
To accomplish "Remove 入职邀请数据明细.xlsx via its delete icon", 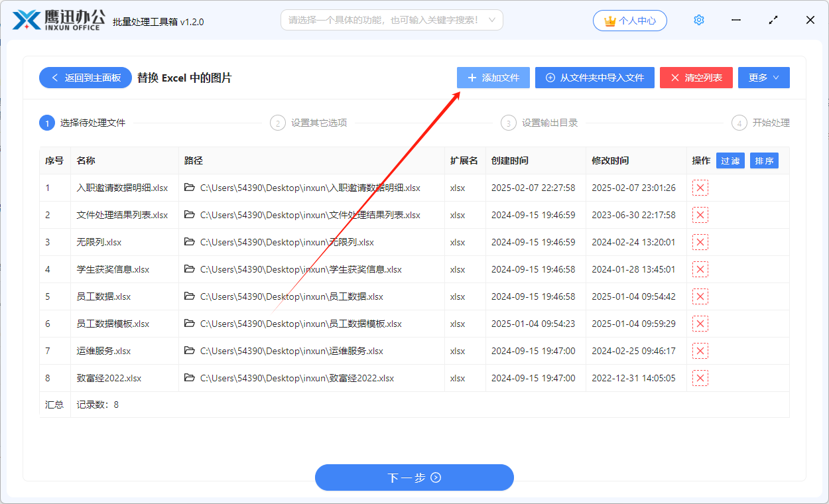I will (700, 188).
